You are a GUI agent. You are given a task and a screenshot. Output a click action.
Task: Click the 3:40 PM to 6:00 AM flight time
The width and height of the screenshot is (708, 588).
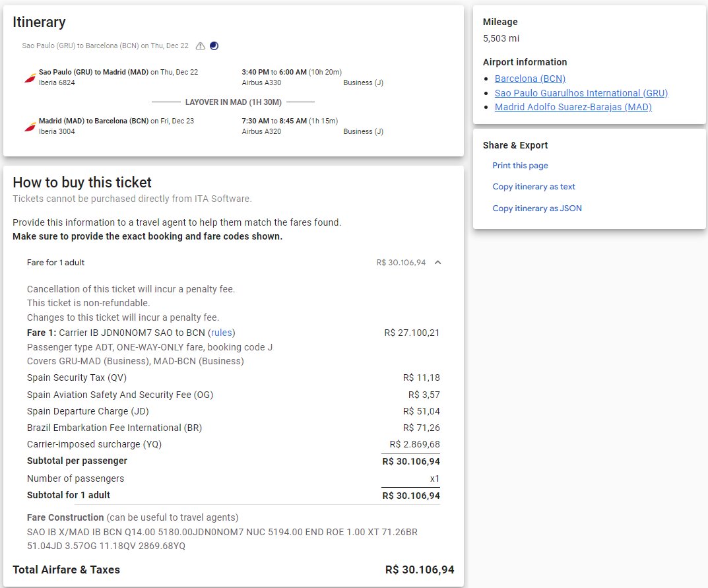pyautogui.click(x=292, y=72)
